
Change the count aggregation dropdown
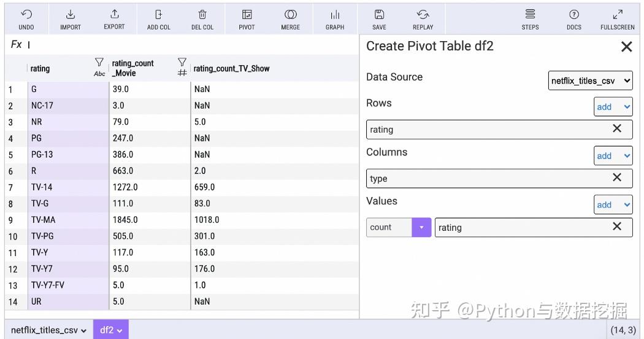(x=399, y=227)
